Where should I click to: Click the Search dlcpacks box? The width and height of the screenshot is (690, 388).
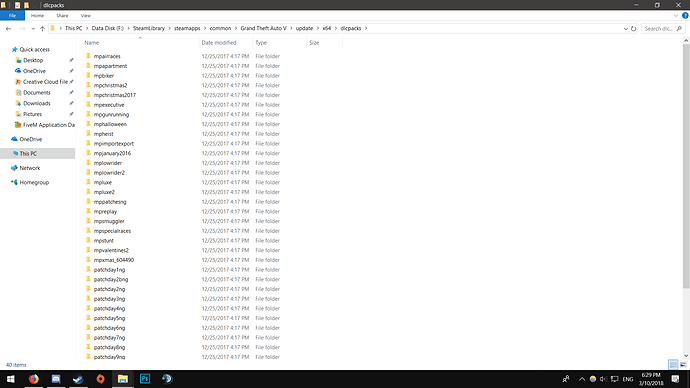[662, 29]
